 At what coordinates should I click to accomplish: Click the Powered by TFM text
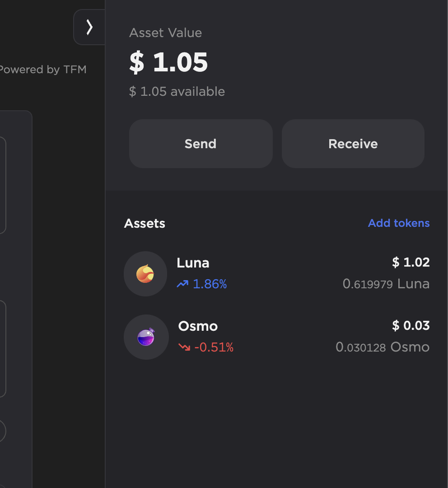(42, 70)
